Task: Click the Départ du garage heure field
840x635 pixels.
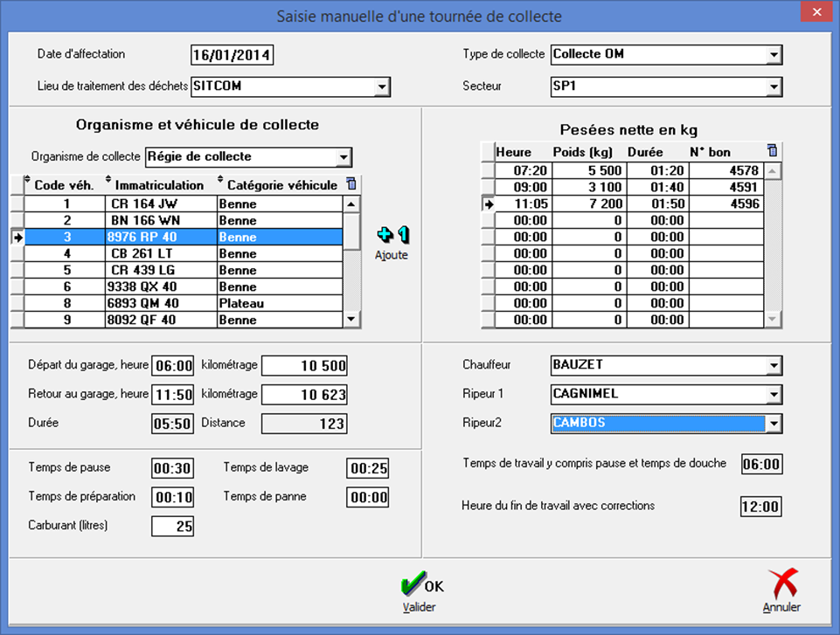Action: [x=173, y=366]
